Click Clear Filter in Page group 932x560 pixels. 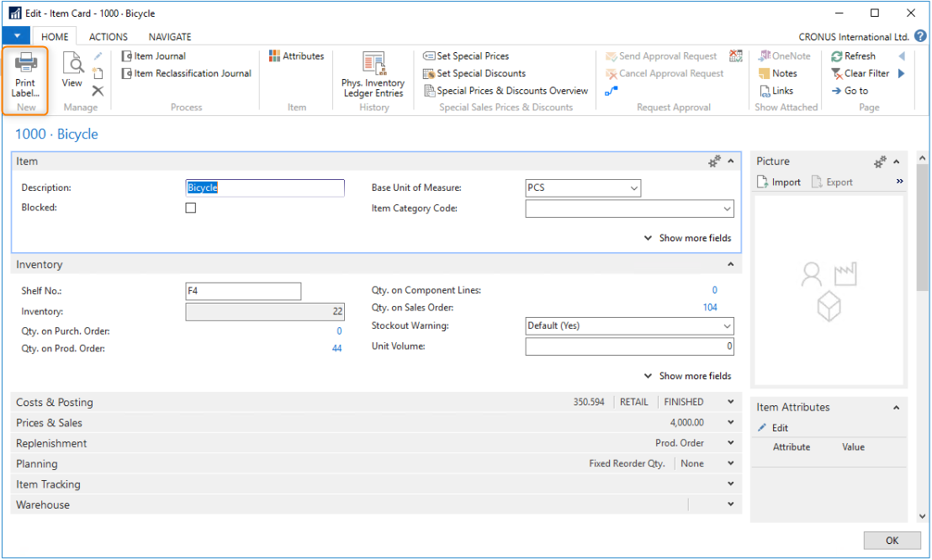[860, 73]
